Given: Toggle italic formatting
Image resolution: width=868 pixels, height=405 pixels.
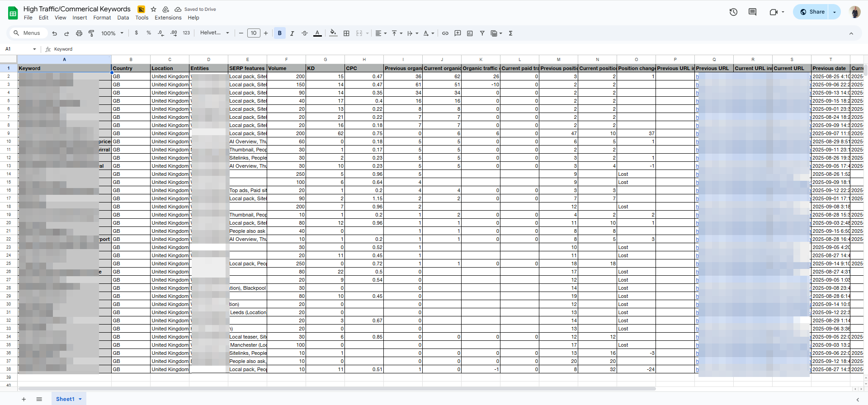Looking at the screenshot, I should (x=292, y=33).
